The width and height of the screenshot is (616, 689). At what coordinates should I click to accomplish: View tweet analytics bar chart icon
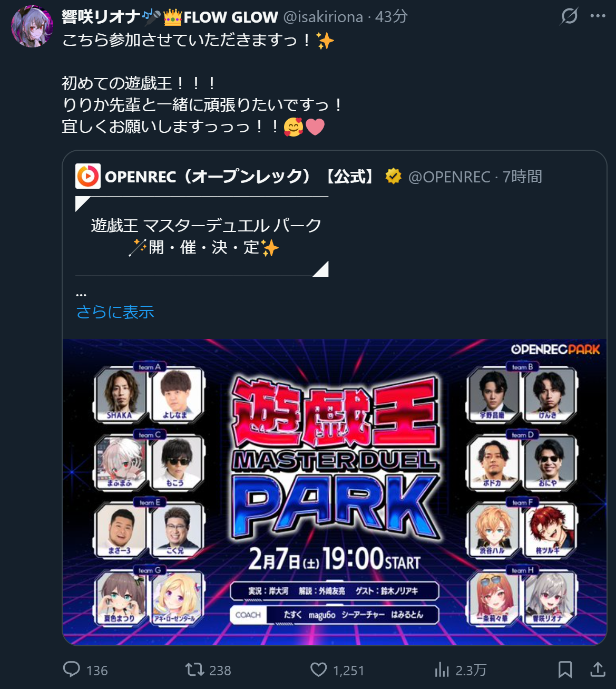coord(442,669)
